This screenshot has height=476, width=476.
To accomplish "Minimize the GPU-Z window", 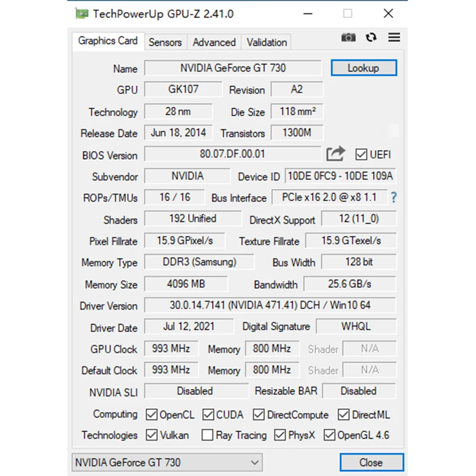I will [308, 14].
